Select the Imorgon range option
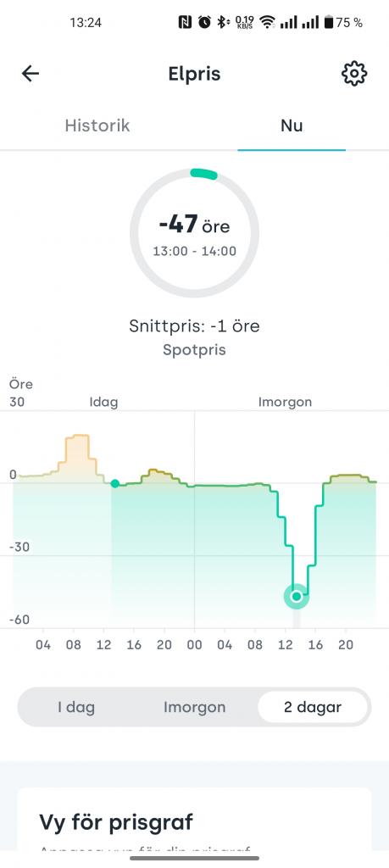The width and height of the screenshot is (389, 868). click(194, 707)
